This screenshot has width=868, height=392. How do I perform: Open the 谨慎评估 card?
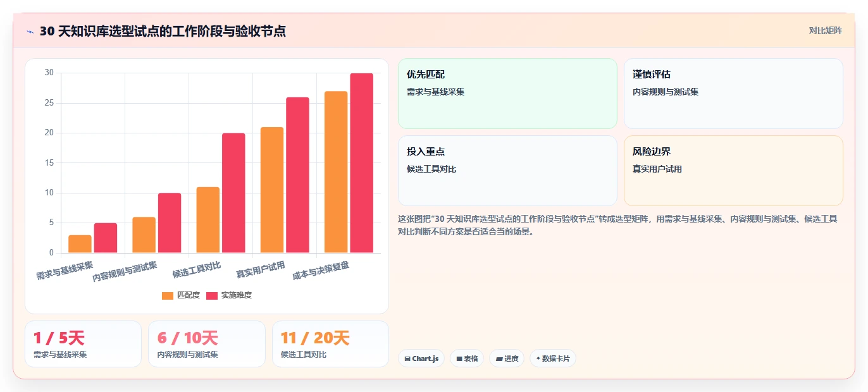point(733,94)
